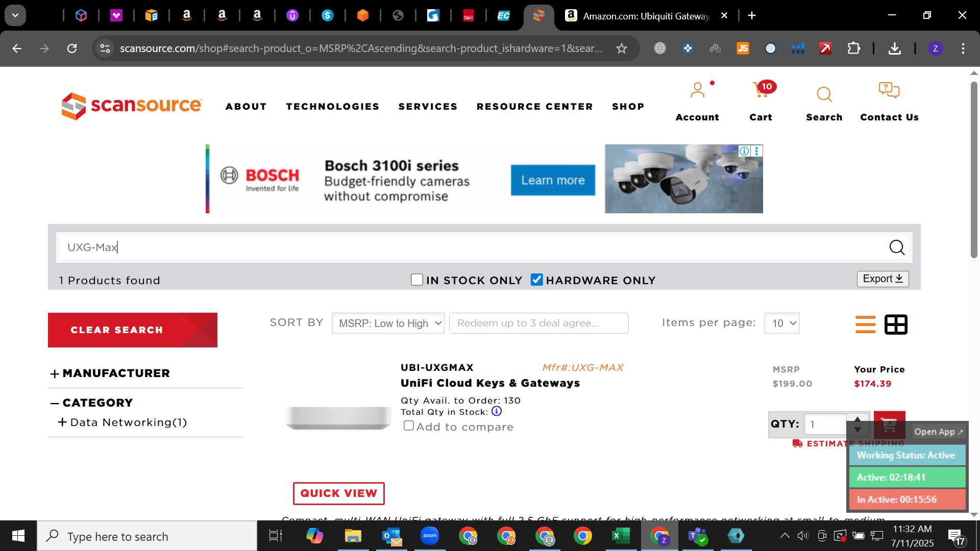Viewport: 980px width, 551px height.
Task: Go back to the previous page
Action: point(17,48)
